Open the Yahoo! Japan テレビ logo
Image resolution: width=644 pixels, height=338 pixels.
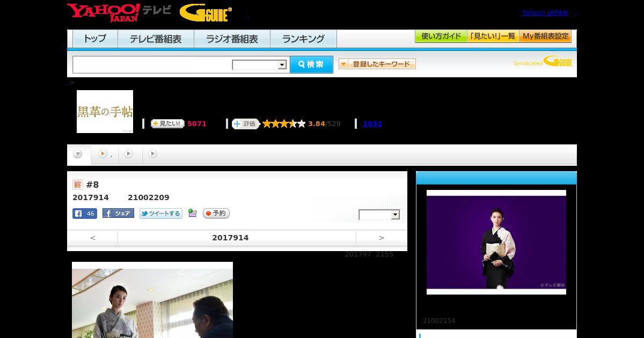[x=119, y=12]
